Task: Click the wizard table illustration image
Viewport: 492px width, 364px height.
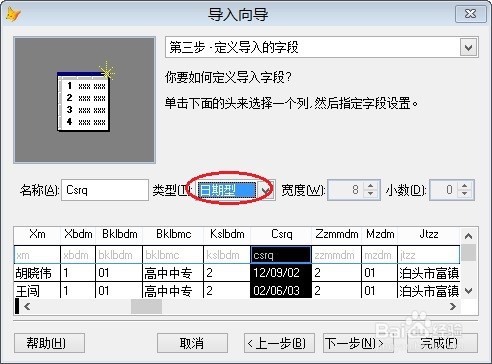Action: [84, 100]
